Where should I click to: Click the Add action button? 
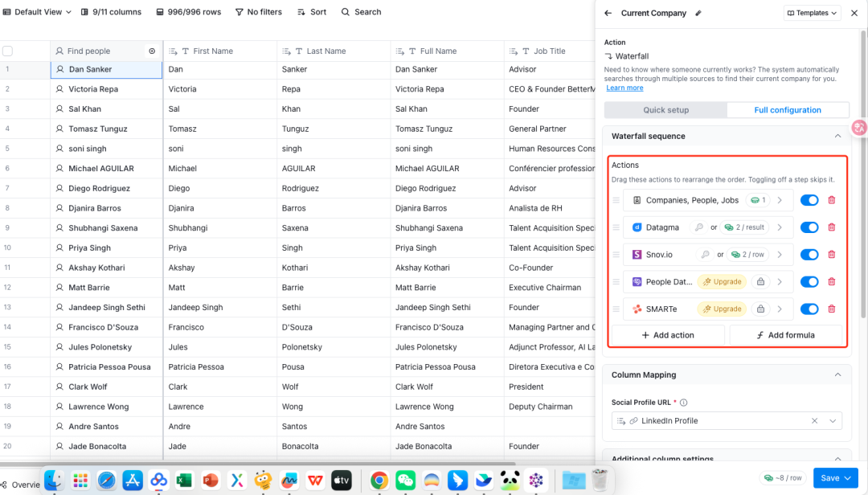pyautogui.click(x=667, y=335)
